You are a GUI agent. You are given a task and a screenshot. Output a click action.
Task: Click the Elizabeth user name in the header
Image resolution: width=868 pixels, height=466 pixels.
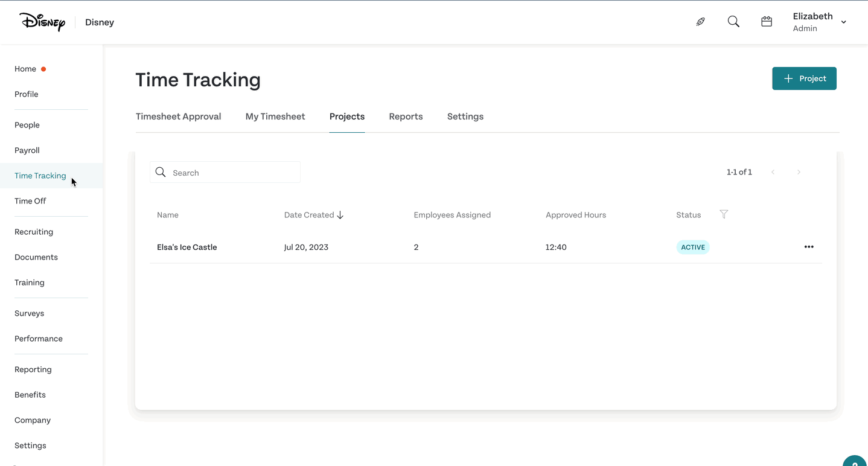tap(813, 16)
